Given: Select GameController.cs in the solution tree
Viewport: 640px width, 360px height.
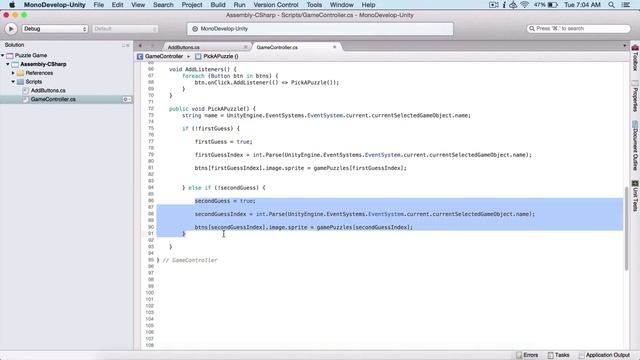Looking at the screenshot, I should pos(53,99).
